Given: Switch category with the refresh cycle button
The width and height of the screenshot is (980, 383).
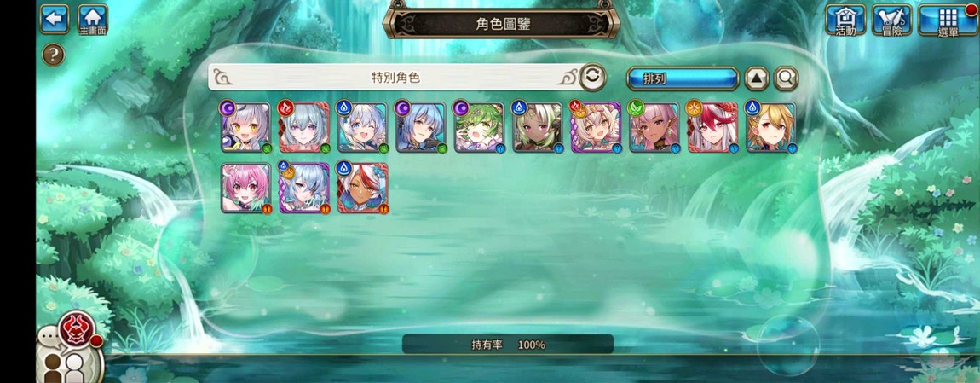Looking at the screenshot, I should pos(592,77).
